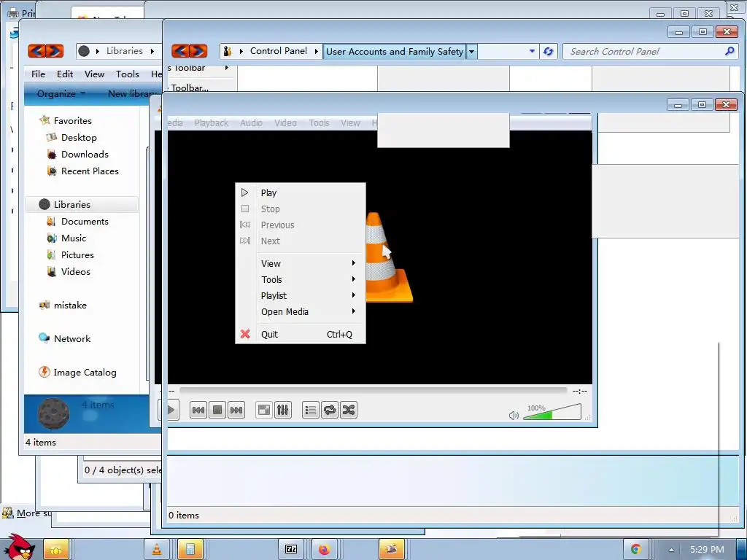
Task: Click the red X Quit icon
Action: [245, 334]
